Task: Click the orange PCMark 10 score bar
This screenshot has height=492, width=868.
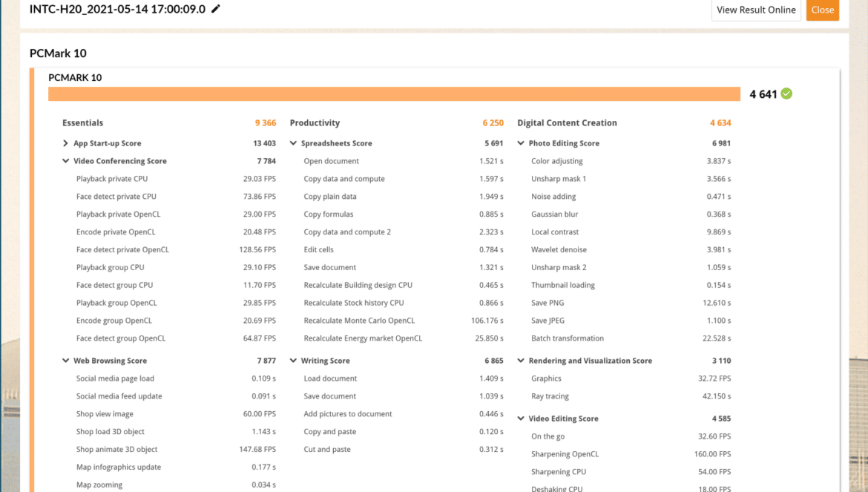Action: point(394,94)
